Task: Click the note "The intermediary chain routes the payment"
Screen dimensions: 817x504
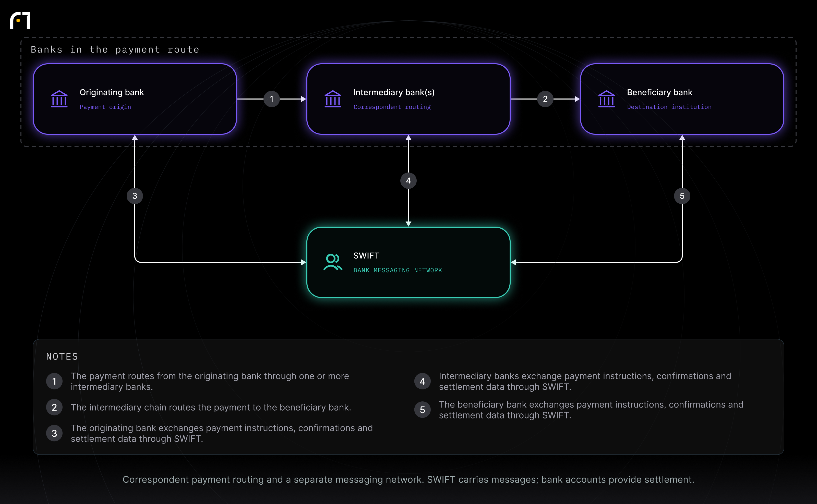Action: pyautogui.click(x=211, y=407)
